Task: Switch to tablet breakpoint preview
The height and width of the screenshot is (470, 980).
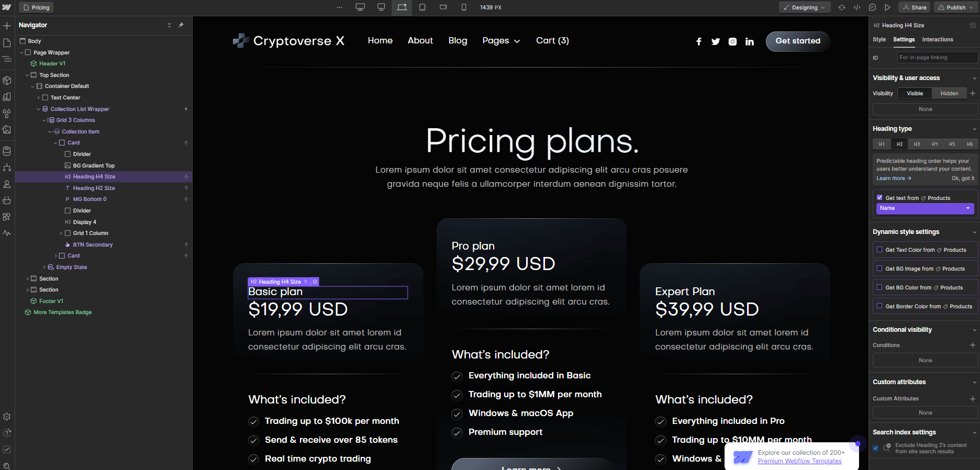Action: [x=422, y=7]
